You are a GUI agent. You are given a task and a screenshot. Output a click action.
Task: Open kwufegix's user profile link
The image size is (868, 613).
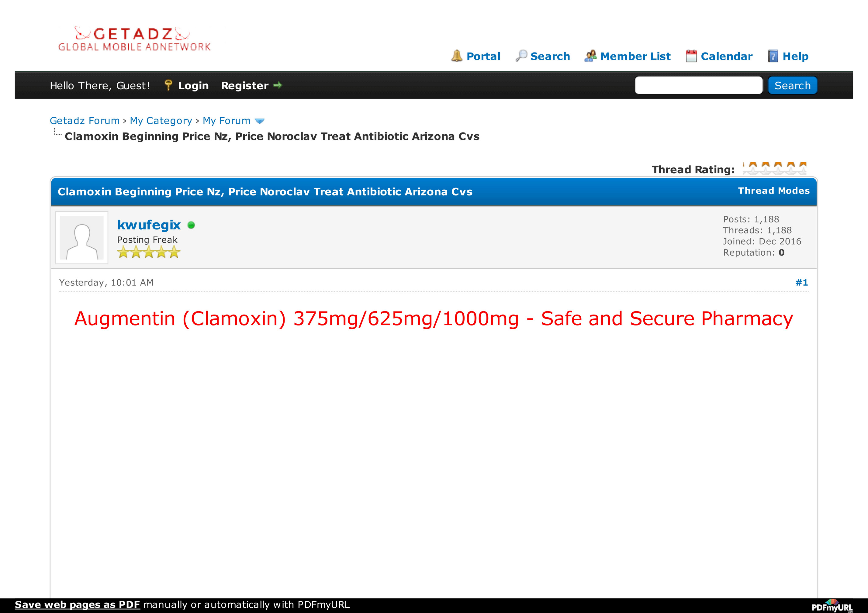(149, 225)
